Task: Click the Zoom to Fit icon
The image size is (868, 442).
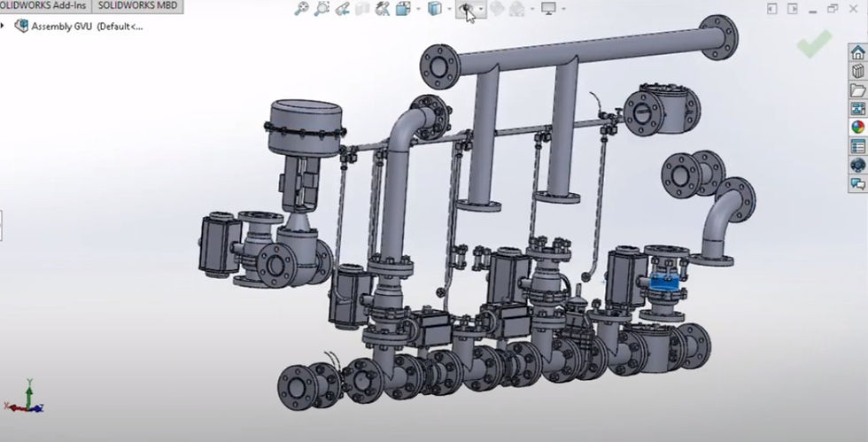Action: tap(301, 8)
